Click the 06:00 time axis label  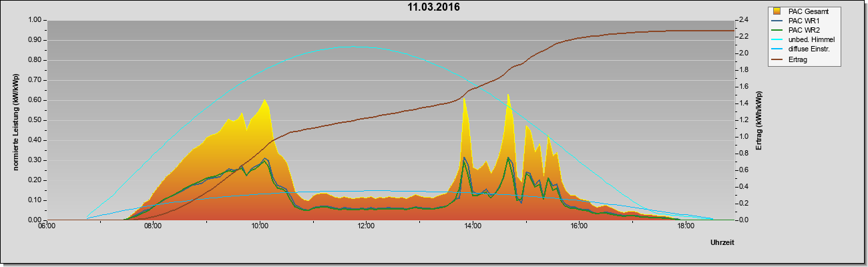tap(47, 226)
